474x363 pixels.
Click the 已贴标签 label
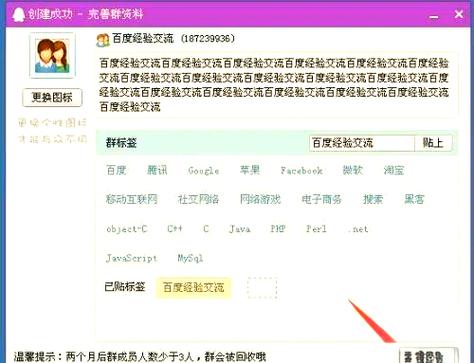point(125,287)
